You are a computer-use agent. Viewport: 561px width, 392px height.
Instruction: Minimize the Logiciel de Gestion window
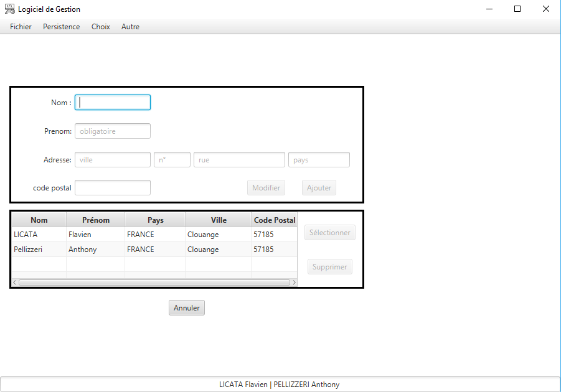tap(489, 9)
